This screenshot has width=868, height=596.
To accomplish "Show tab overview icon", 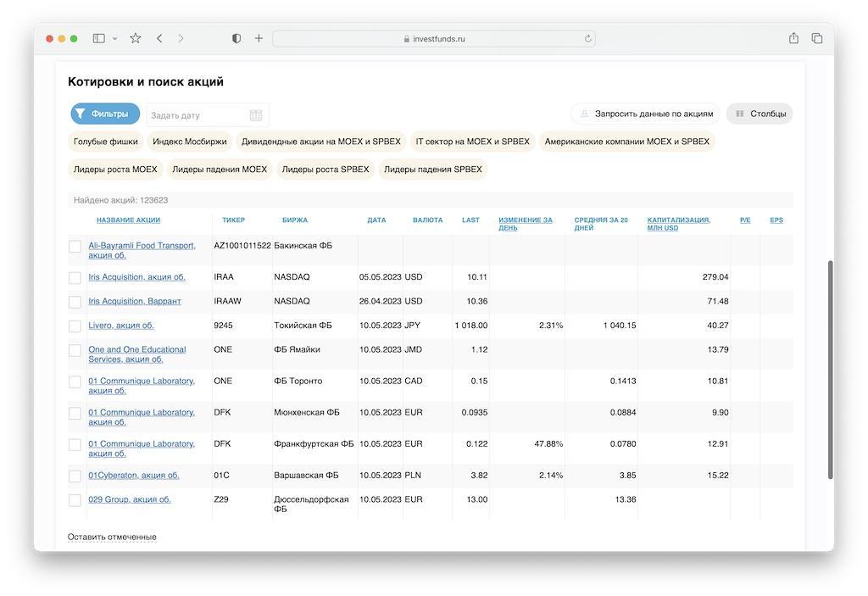I will [x=817, y=38].
